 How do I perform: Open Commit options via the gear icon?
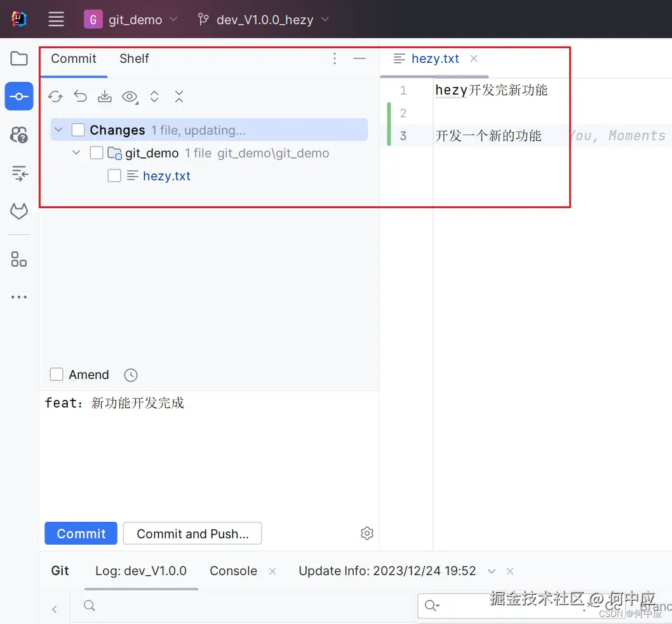366,533
